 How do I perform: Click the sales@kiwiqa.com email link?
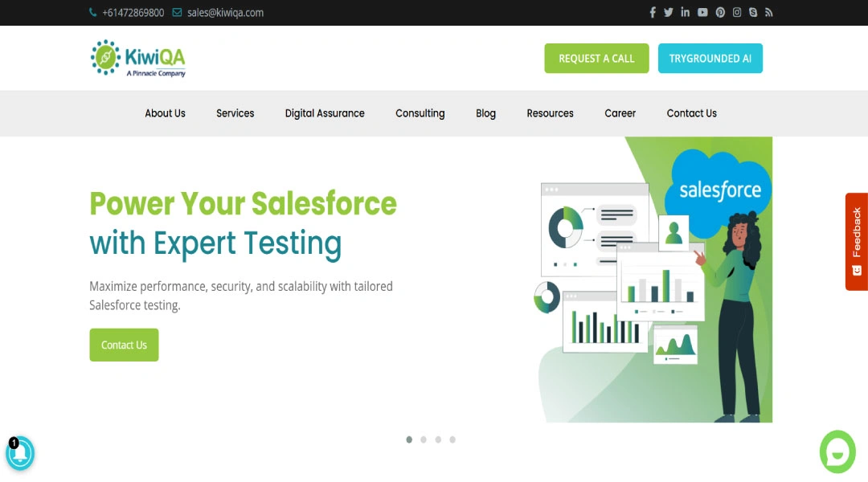point(225,12)
